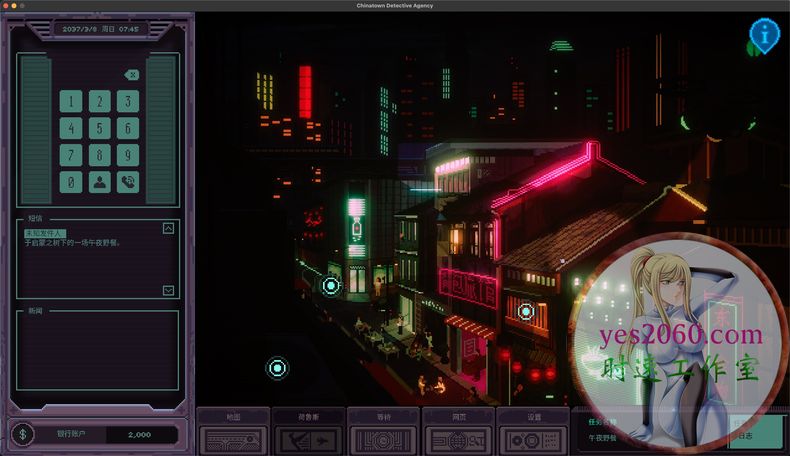Click the bottom-left location marker circle
This screenshot has height=456, width=790.
point(277,368)
